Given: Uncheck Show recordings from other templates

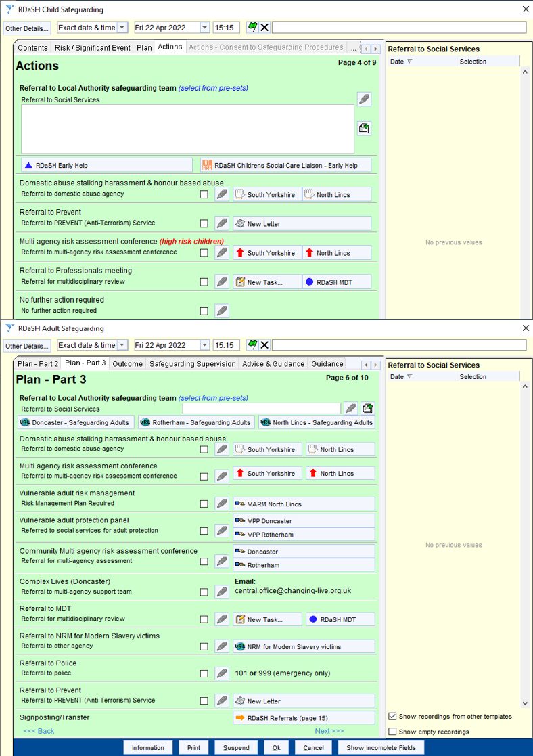Looking at the screenshot, I should 393,717.
